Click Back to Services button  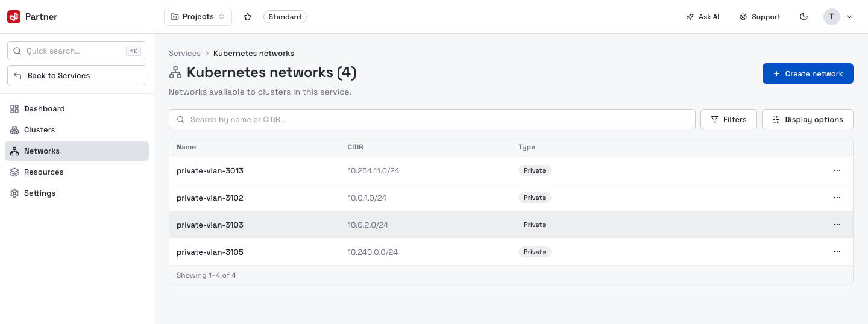pyautogui.click(x=77, y=75)
